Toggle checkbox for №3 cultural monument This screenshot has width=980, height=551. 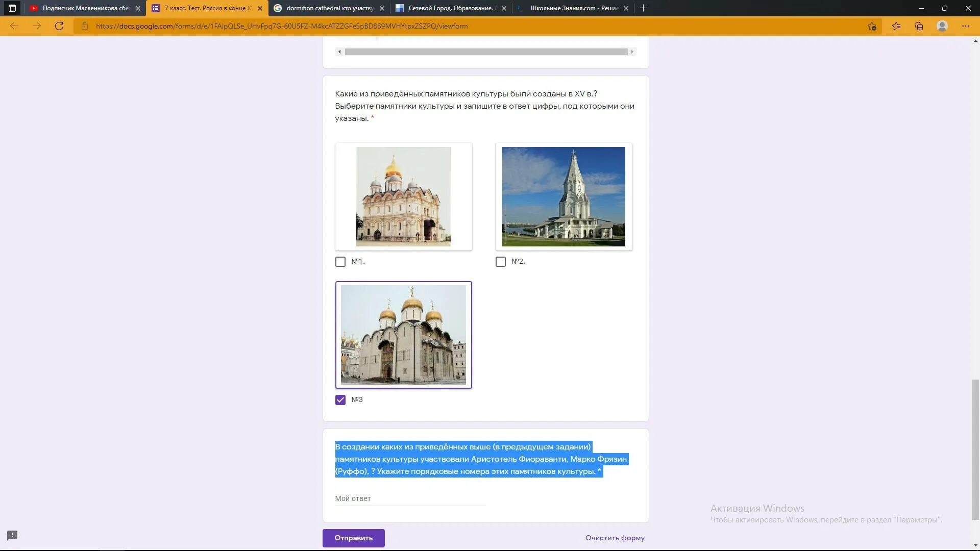point(340,399)
